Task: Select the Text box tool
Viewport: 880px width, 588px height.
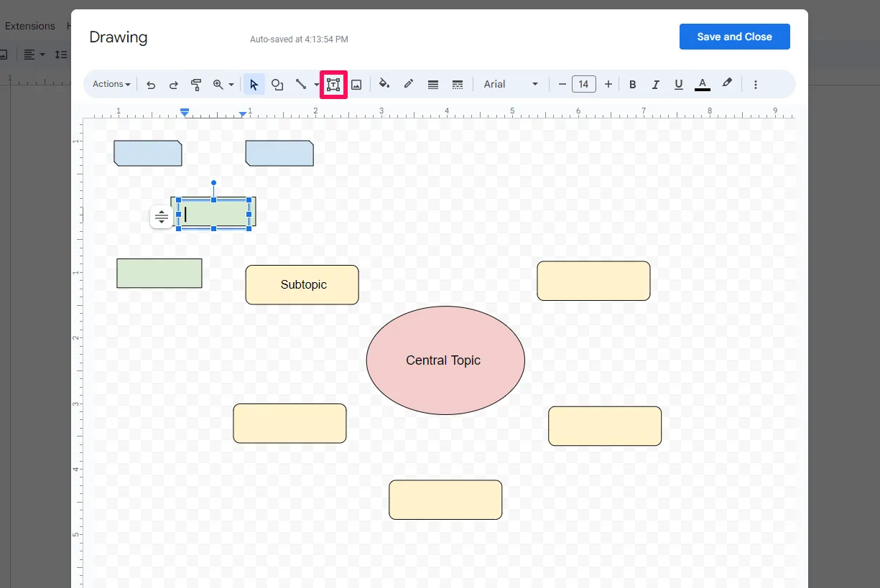Action: pos(333,84)
